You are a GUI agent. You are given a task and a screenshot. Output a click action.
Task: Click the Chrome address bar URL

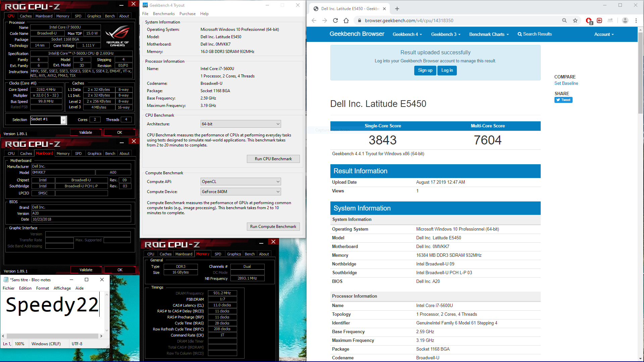(x=409, y=20)
